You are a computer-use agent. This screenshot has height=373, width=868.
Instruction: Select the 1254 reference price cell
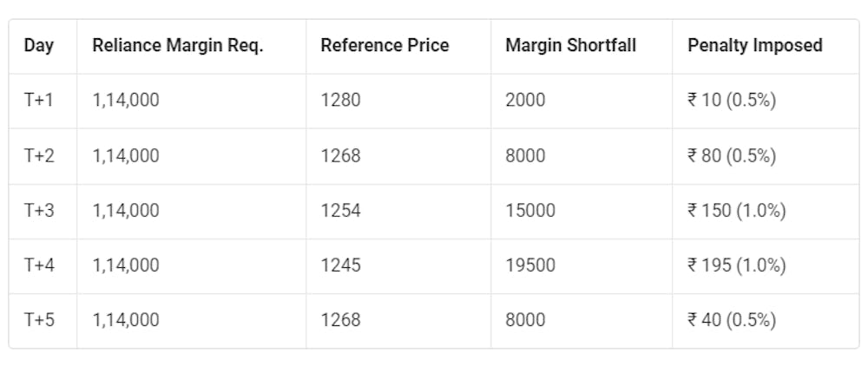[x=340, y=211]
